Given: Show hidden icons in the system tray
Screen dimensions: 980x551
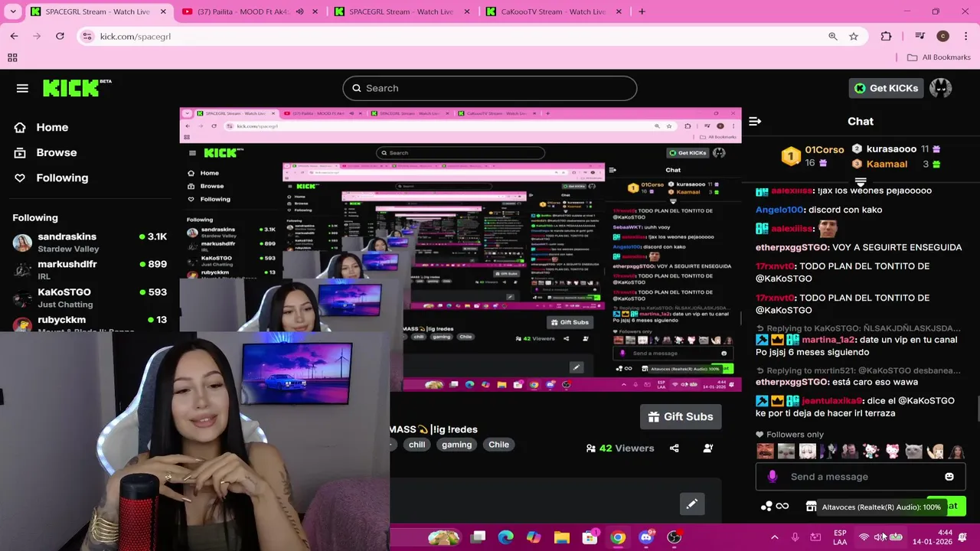Looking at the screenshot, I should tap(774, 537).
